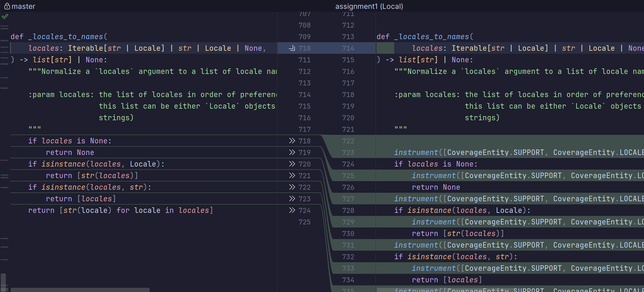Click the master branch title
The image size is (644, 292).
pyautogui.click(x=23, y=6)
